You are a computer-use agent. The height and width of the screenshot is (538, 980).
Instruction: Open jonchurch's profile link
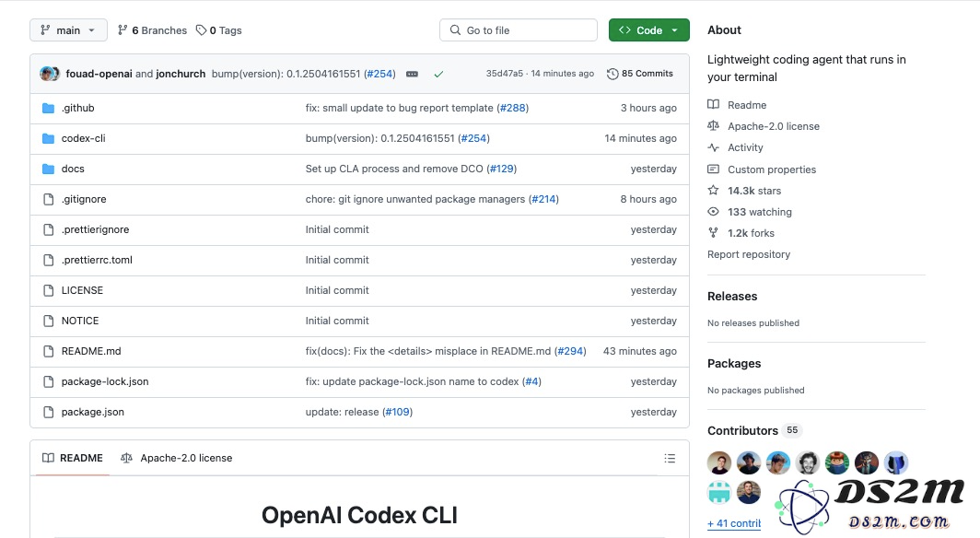(x=181, y=74)
